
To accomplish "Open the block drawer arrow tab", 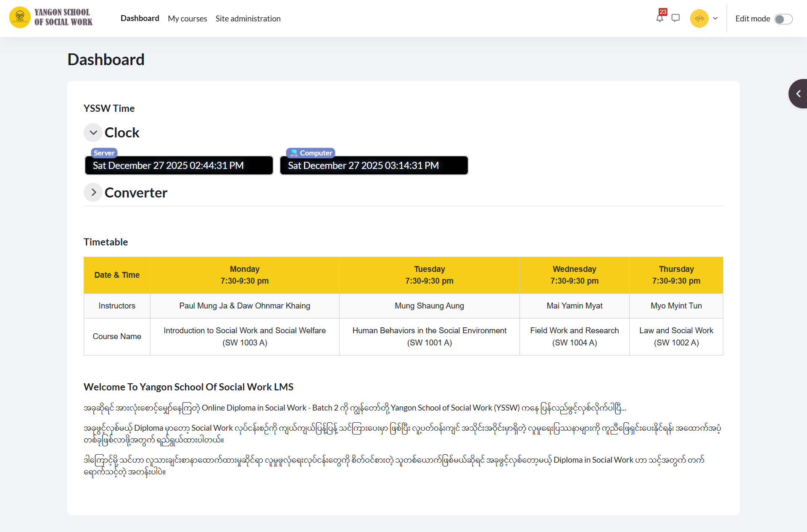I will click(x=798, y=94).
